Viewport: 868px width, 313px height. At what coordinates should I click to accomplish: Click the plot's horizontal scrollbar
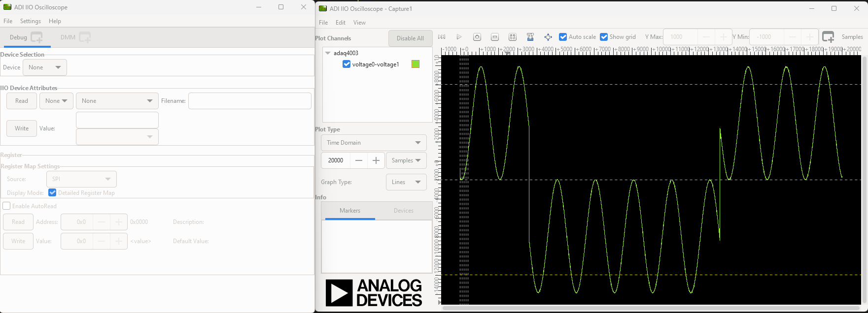click(651, 308)
